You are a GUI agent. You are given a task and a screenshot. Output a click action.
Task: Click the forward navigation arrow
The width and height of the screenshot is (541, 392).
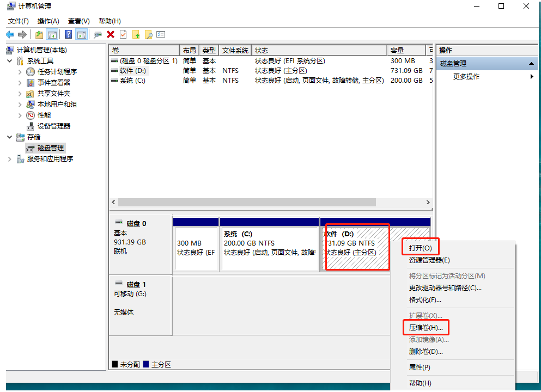coord(21,34)
